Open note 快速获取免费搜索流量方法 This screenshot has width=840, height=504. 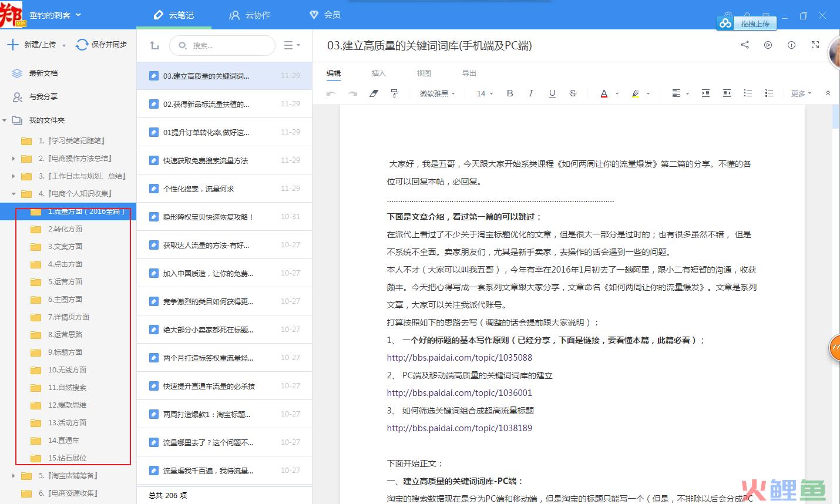[x=224, y=160]
